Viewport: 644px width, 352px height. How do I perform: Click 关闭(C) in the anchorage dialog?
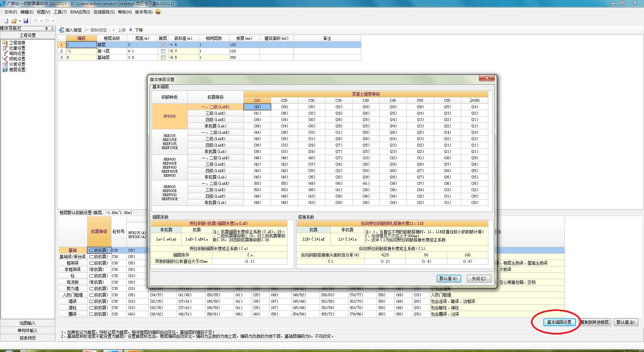479,278
